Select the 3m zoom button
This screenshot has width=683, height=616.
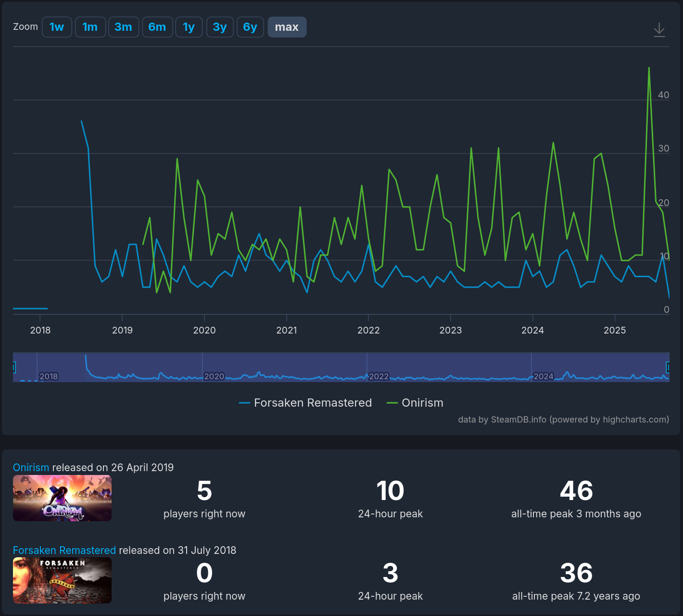click(x=123, y=27)
